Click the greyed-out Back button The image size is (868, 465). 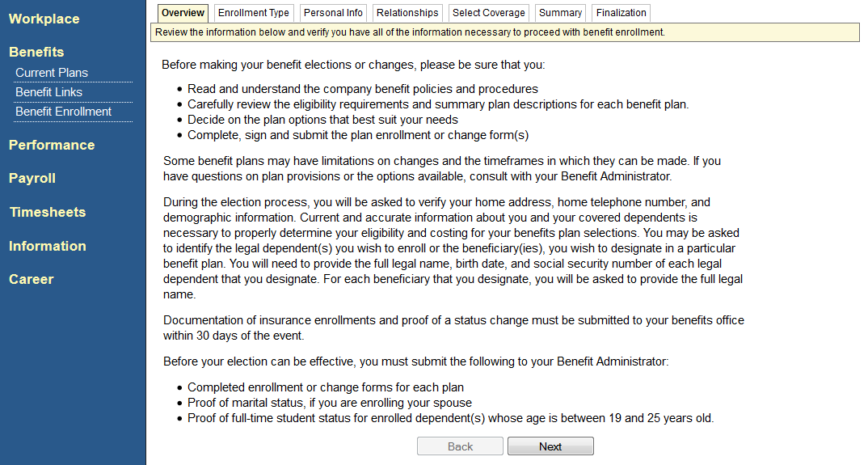(x=460, y=446)
